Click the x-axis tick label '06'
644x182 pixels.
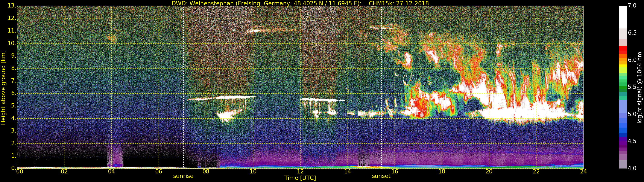pos(158,172)
